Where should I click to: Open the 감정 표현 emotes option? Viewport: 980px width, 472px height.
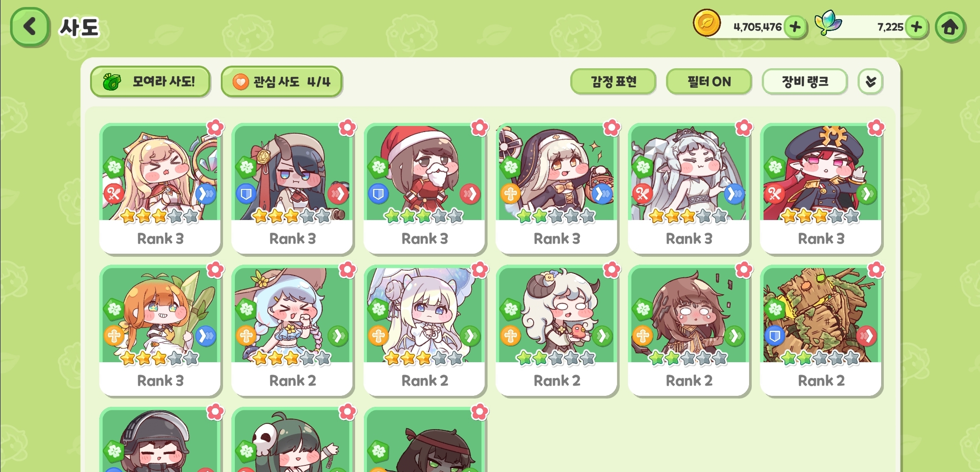(613, 81)
